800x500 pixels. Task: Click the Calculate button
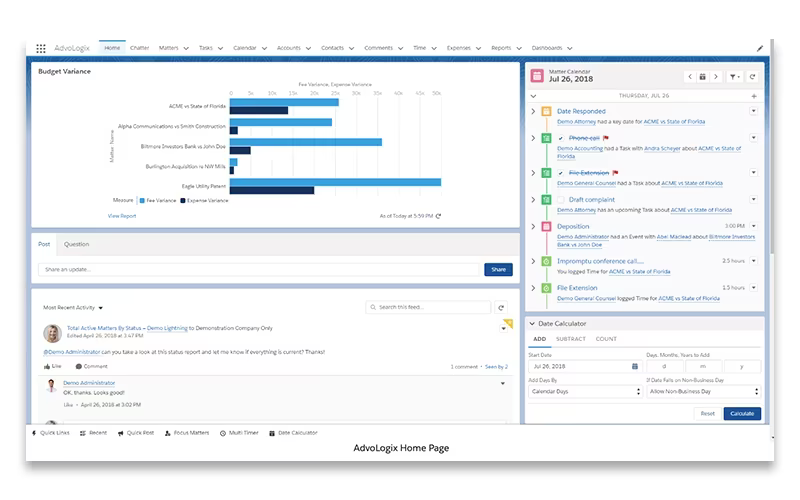(x=742, y=414)
